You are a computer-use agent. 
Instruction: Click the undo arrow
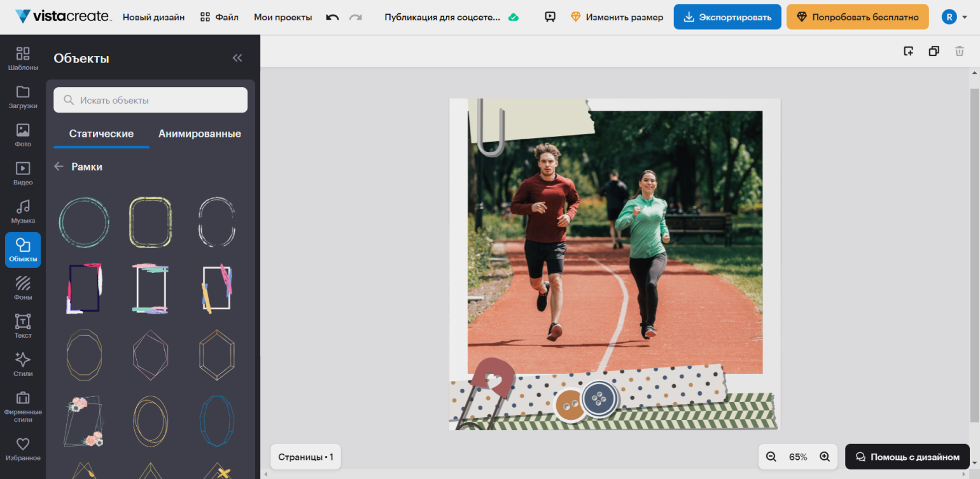(x=332, y=17)
